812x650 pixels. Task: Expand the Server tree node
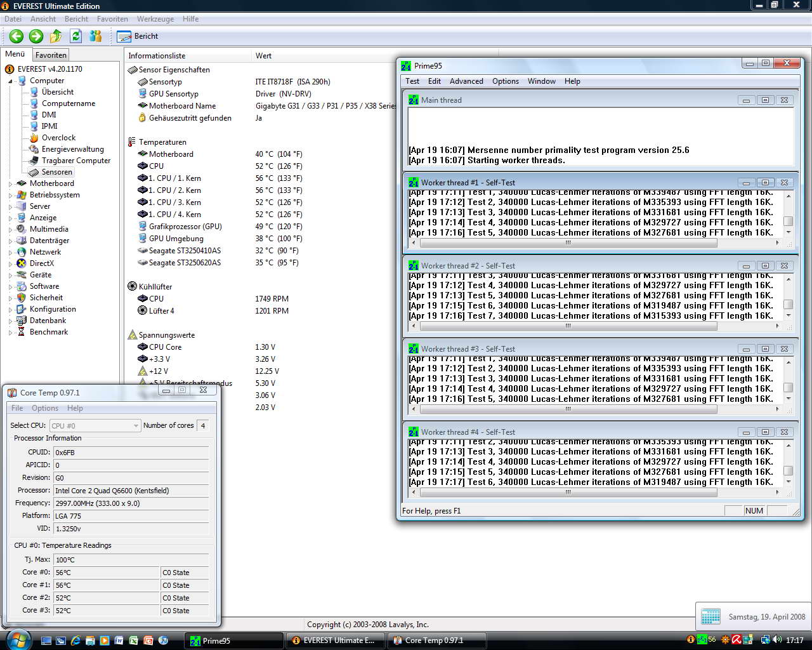point(10,207)
